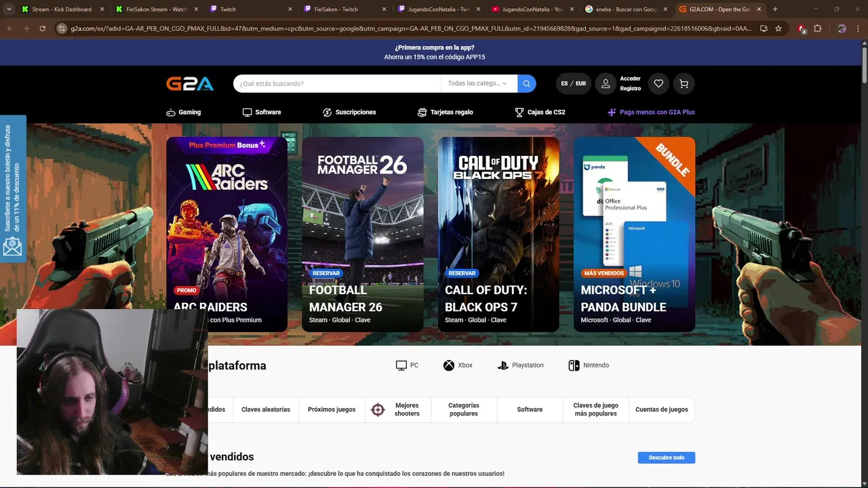Click the browser back arrow

coord(9,28)
